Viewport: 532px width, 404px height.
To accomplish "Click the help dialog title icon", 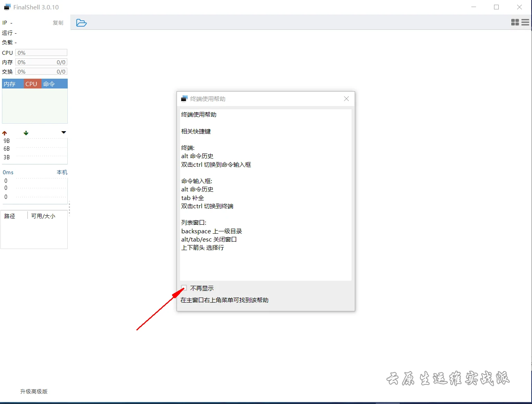I will [184, 99].
